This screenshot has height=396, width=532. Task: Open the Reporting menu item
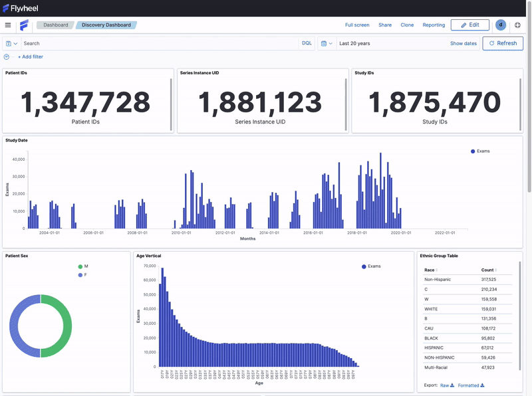click(x=434, y=25)
